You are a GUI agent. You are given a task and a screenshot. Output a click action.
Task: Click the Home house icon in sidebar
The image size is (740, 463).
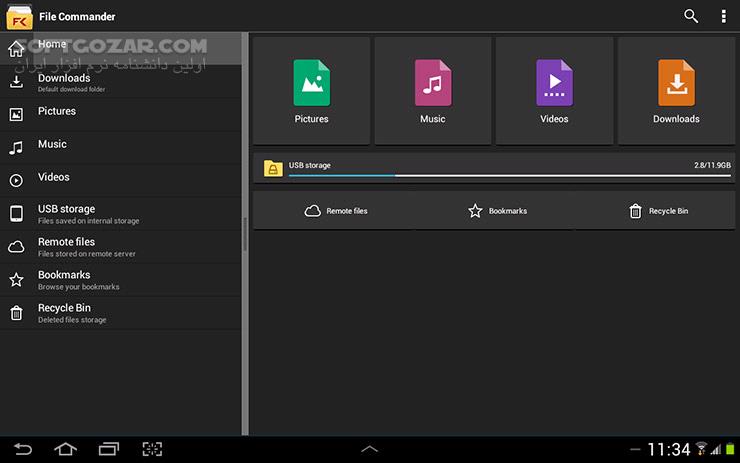(x=16, y=48)
